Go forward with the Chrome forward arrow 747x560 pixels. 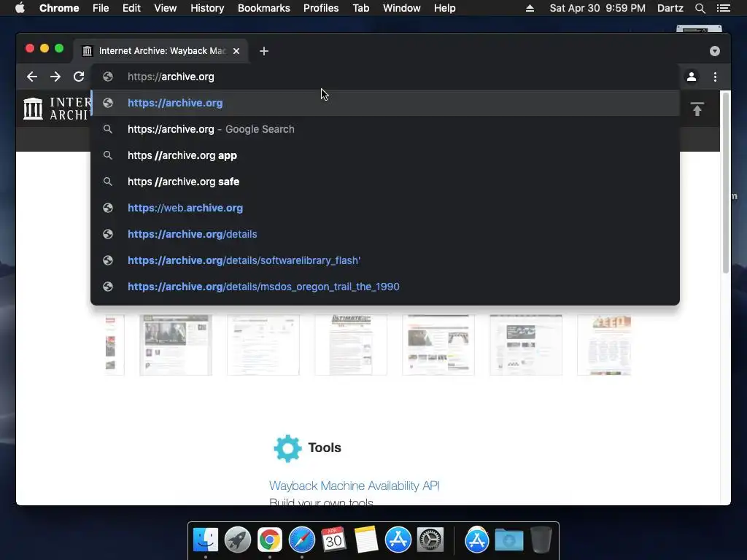55,77
